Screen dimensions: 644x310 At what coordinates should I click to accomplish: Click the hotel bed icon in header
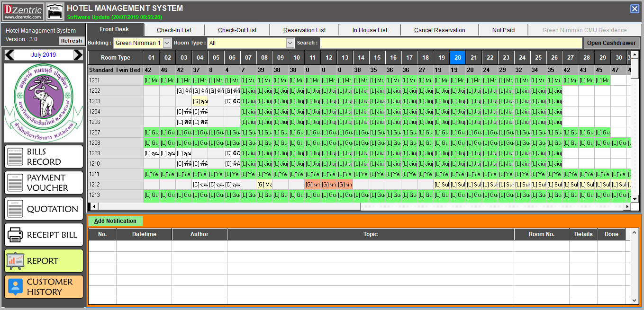coord(55,11)
